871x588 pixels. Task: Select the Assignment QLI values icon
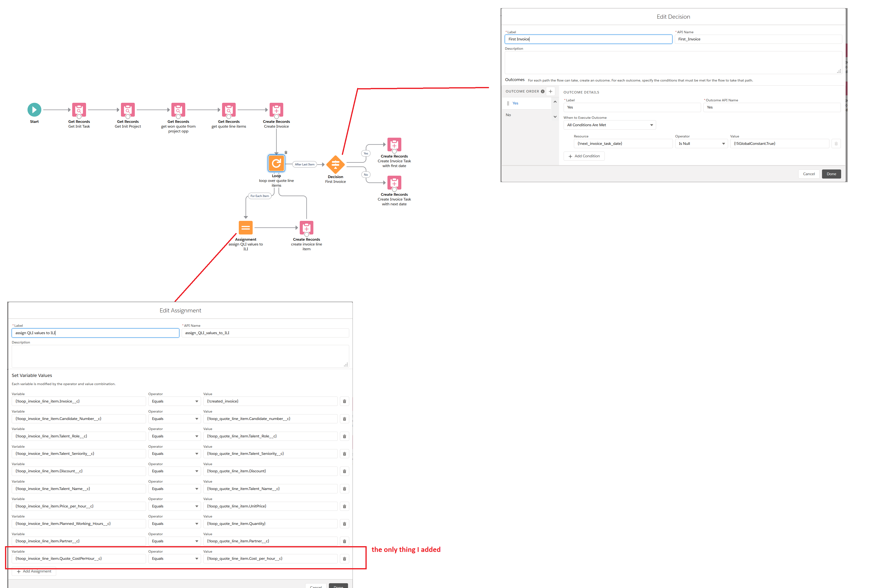coord(245,228)
